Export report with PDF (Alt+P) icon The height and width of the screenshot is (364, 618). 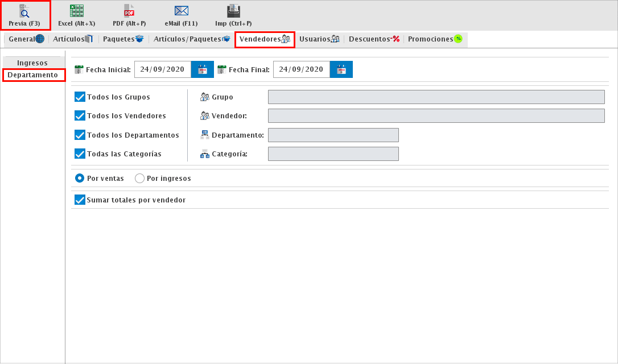pos(129,11)
